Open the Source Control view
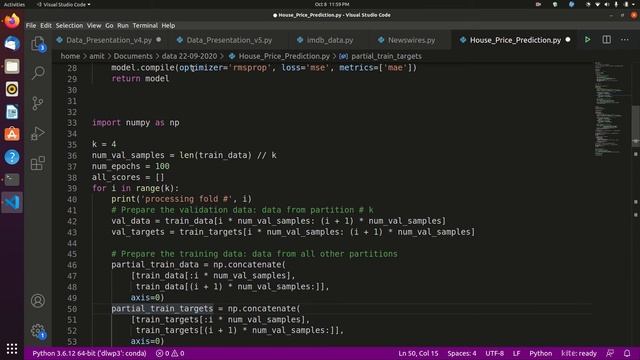This screenshot has width=640, height=360. pos(38,103)
